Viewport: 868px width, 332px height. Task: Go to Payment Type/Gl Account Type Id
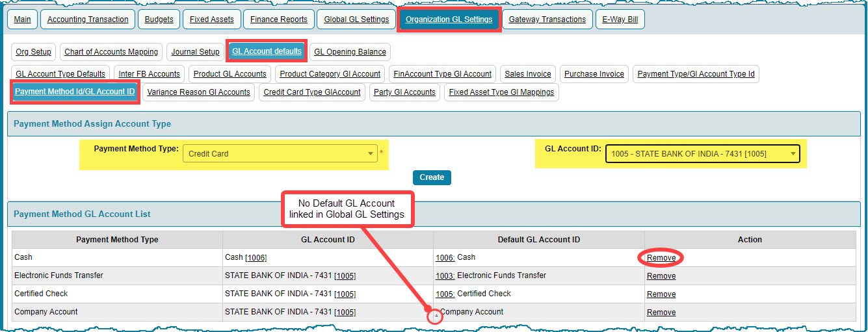[696, 74]
